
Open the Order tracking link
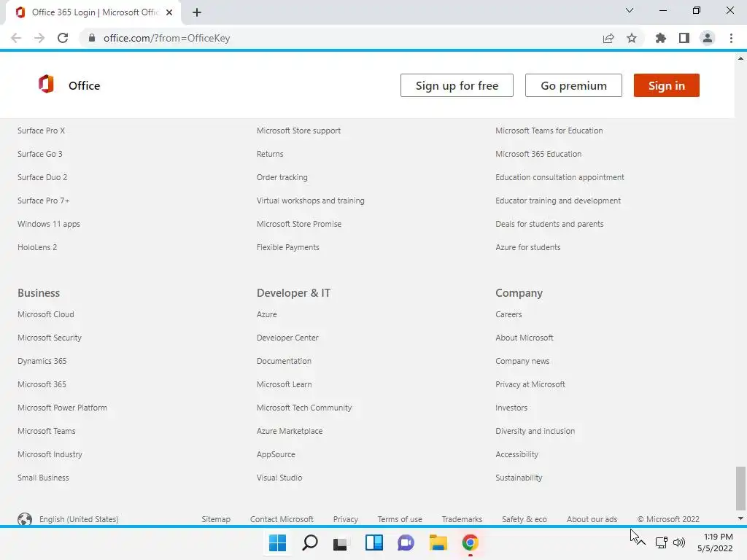point(282,177)
